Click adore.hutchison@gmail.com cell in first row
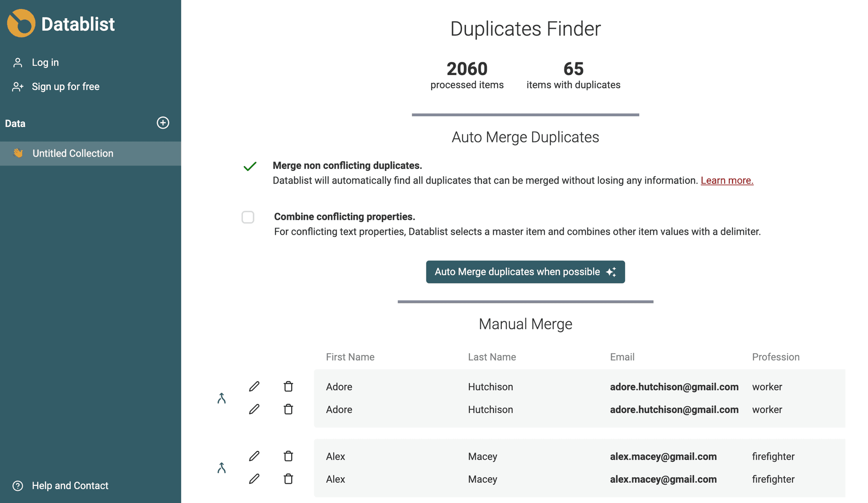The height and width of the screenshot is (503, 868). point(674,387)
